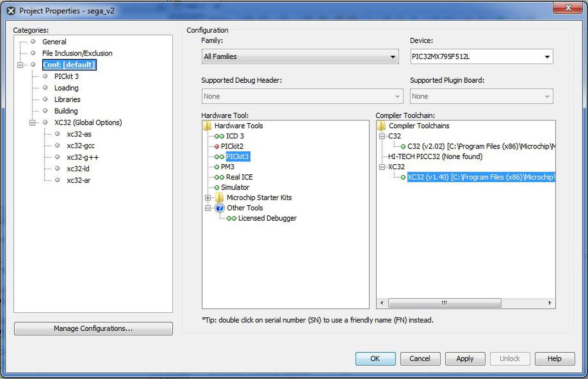The width and height of the screenshot is (588, 379).
Task: Click the Apply button
Action: coord(465,359)
